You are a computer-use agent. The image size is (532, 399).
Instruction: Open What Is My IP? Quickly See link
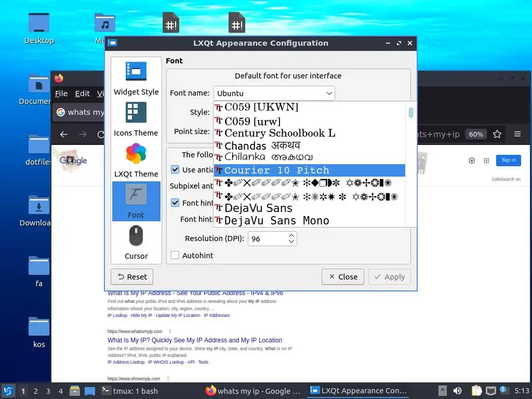(195, 340)
